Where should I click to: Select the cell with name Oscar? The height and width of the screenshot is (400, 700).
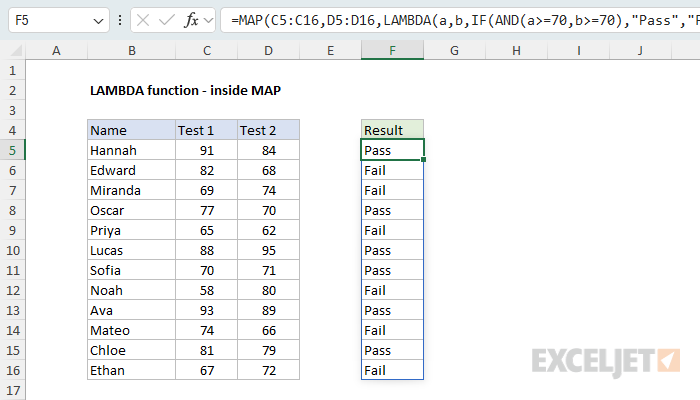pyautogui.click(x=131, y=210)
